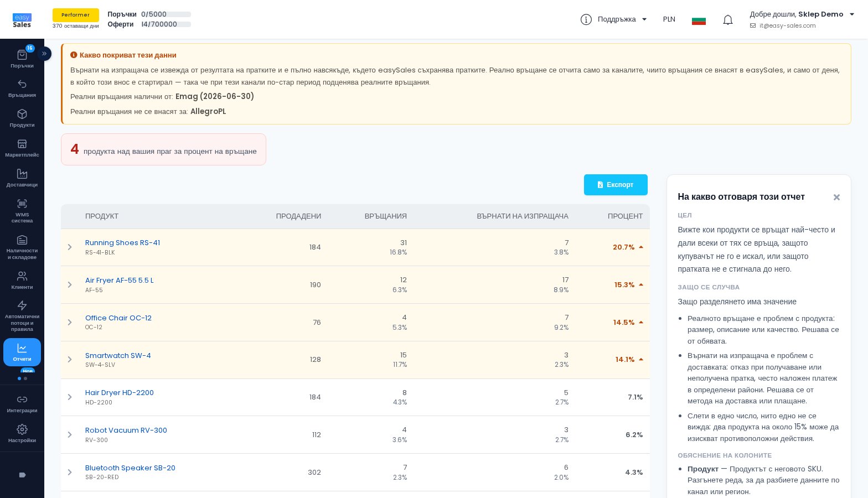Expand the Smartwatch SW-4 row
Screen dimensions: 868x498
(70, 360)
